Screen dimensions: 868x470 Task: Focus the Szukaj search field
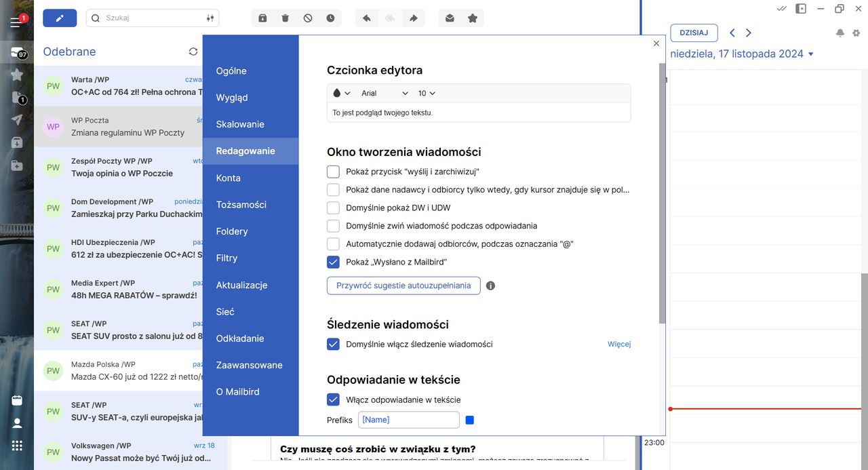(153, 18)
